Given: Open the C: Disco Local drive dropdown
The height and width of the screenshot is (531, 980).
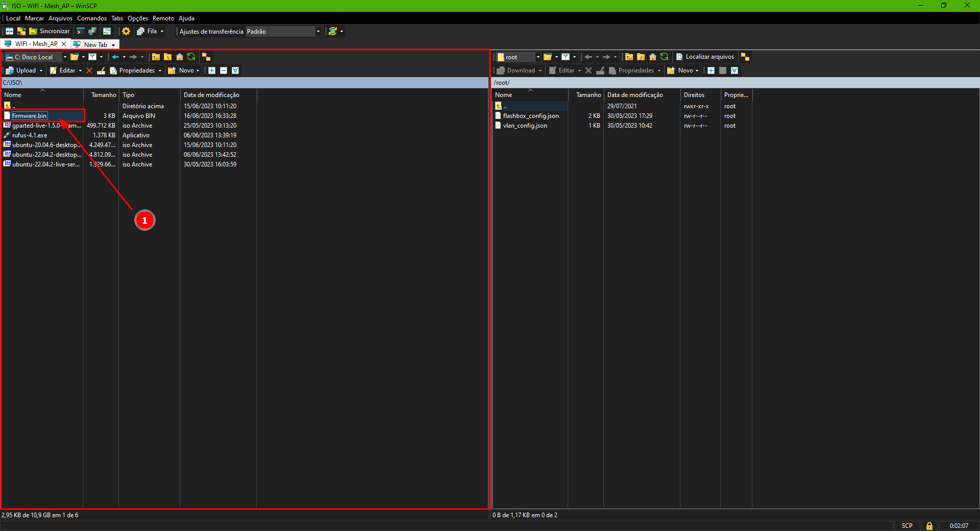Looking at the screenshot, I should click(x=36, y=57).
